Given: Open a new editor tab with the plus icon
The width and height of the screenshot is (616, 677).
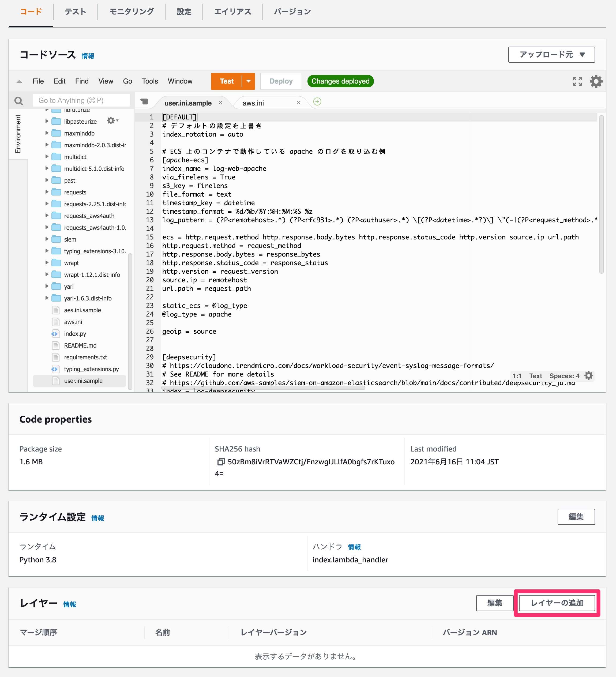Looking at the screenshot, I should click(317, 101).
